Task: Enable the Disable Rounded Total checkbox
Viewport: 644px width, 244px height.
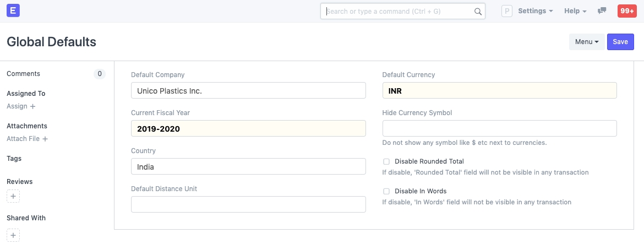Action: 386,162
